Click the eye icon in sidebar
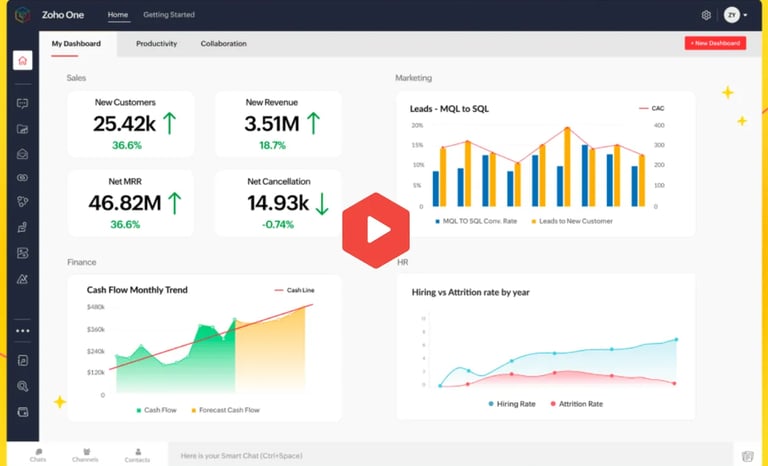 tap(23, 178)
